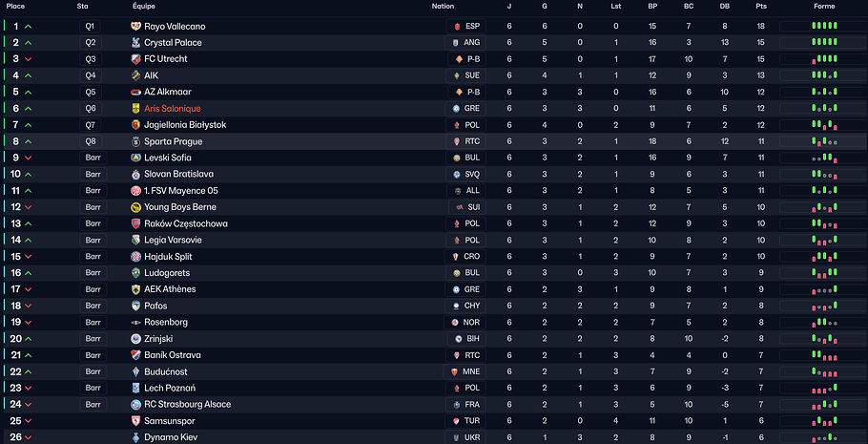Open the FC Utrecht team page
The width and height of the screenshot is (868, 444).
(x=166, y=59)
